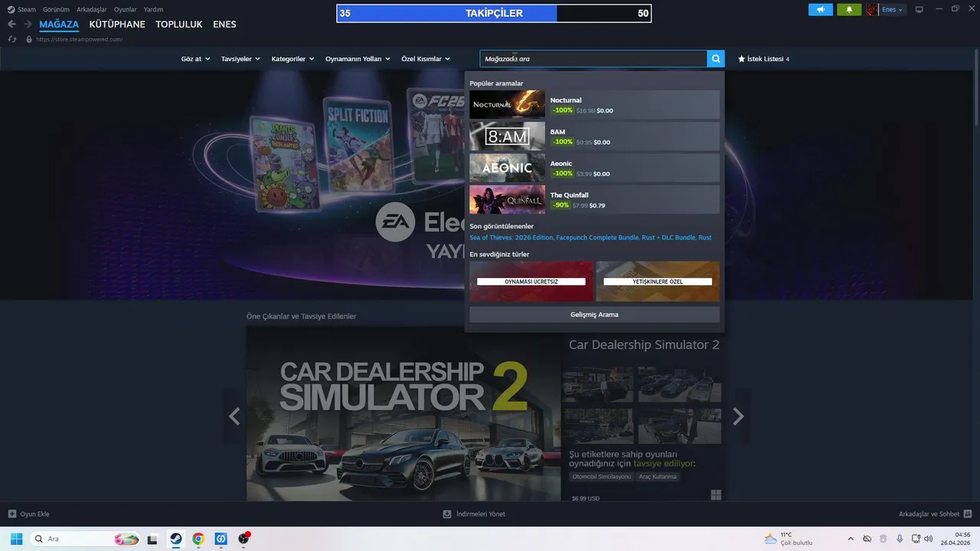Click the blue arrows app on taskbar
980x551 pixels.
[x=220, y=539]
